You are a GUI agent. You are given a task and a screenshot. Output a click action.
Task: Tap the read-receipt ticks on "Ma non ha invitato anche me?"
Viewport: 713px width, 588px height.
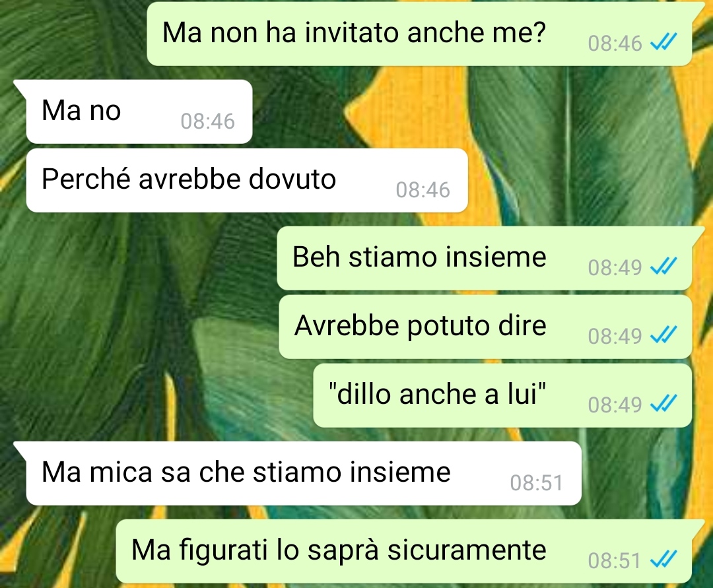pos(663,42)
